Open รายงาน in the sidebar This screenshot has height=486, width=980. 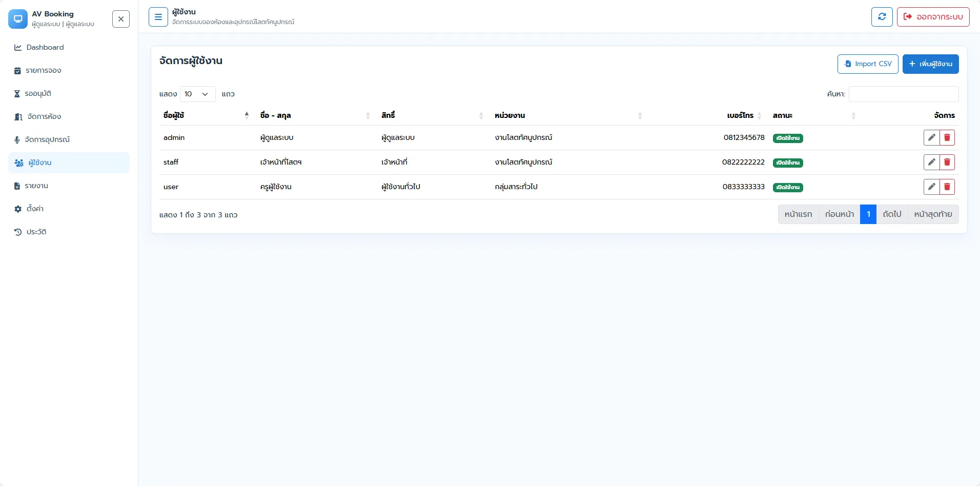point(69,186)
